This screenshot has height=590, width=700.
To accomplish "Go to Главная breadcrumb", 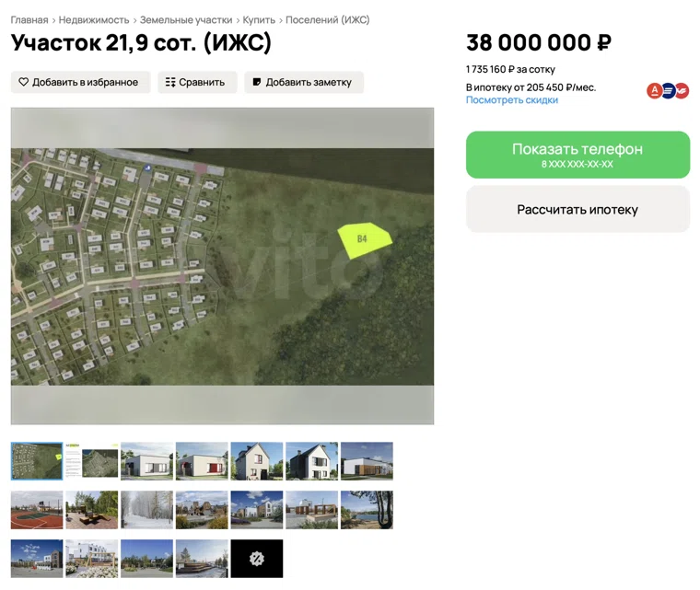I will [29, 20].
